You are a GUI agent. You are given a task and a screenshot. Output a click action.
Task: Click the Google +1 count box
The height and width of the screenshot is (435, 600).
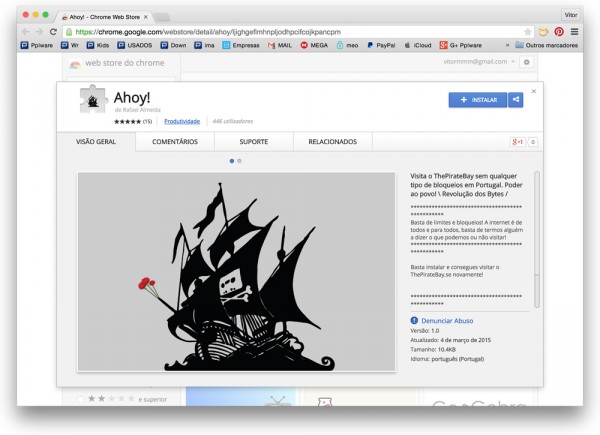click(x=533, y=142)
